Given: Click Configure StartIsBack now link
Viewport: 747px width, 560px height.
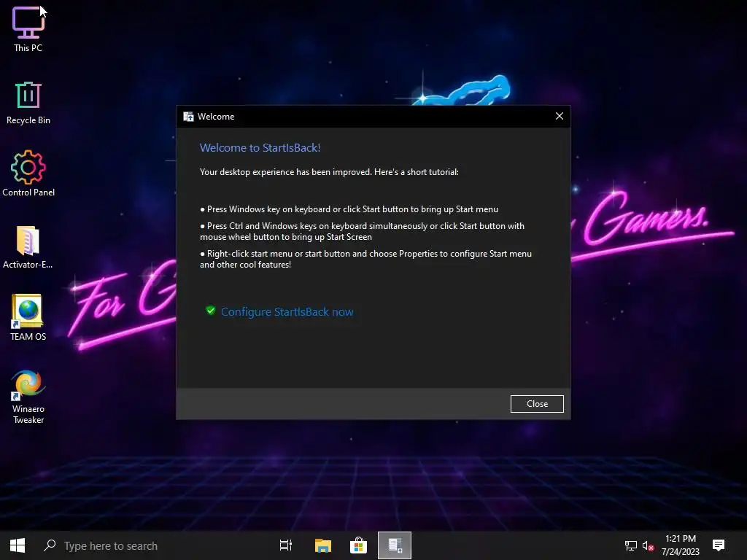Looking at the screenshot, I should [287, 312].
